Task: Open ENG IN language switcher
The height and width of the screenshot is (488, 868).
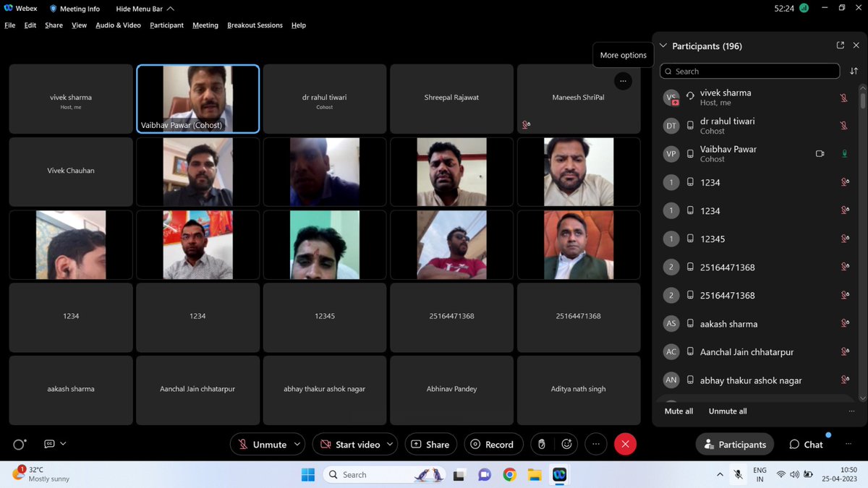Action: pyautogui.click(x=759, y=474)
